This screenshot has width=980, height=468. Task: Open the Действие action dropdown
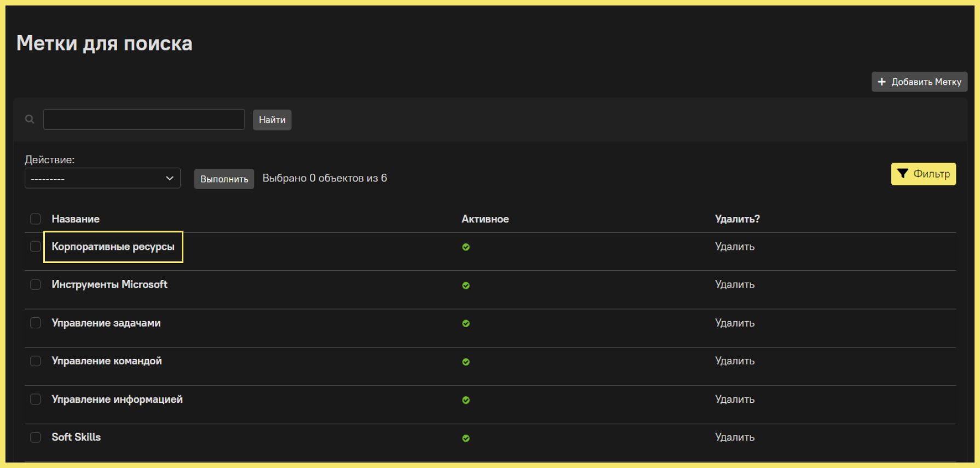pos(102,178)
